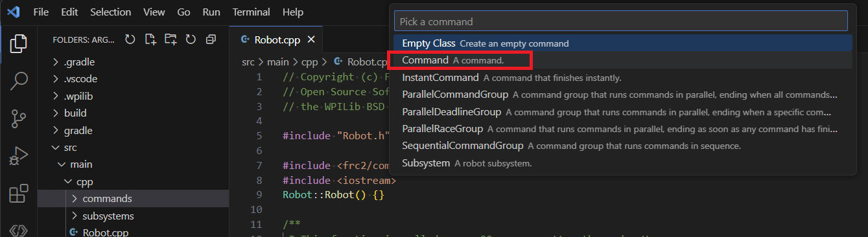868x237 pixels.
Task: Choose ParallelCommandGroup from the list
Action: 620,95
